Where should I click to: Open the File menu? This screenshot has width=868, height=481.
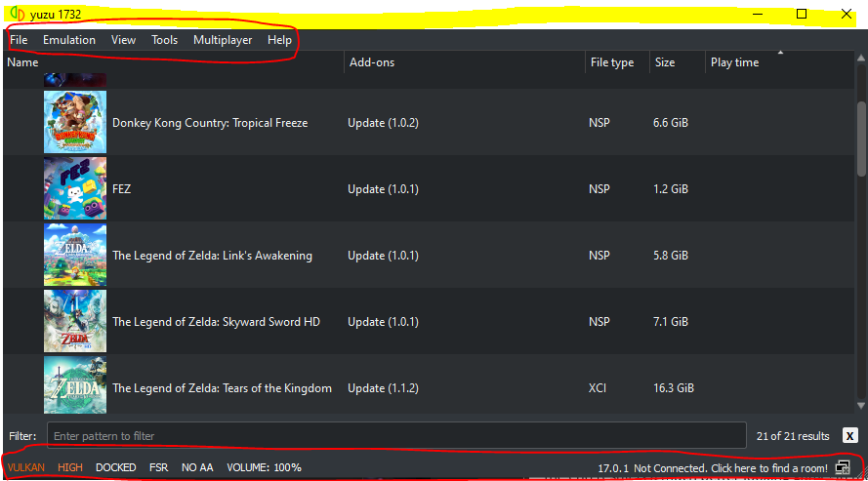pyautogui.click(x=19, y=40)
